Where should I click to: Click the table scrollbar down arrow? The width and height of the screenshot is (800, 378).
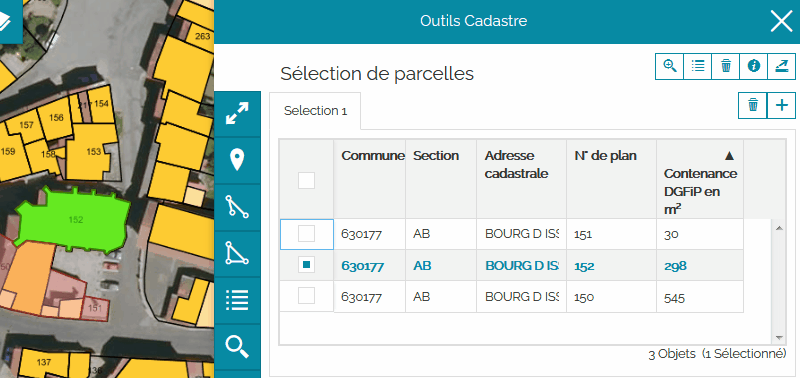779,338
